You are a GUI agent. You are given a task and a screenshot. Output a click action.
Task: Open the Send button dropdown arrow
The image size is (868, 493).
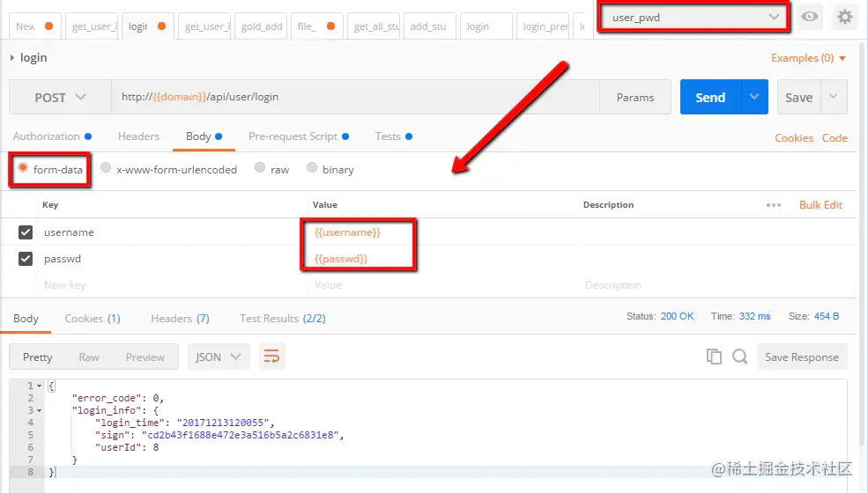click(754, 97)
